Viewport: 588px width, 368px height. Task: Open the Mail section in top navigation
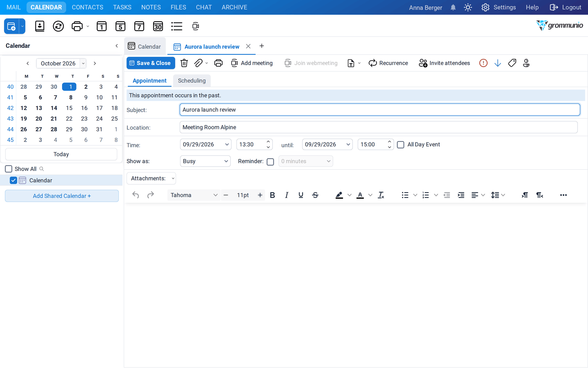click(13, 7)
